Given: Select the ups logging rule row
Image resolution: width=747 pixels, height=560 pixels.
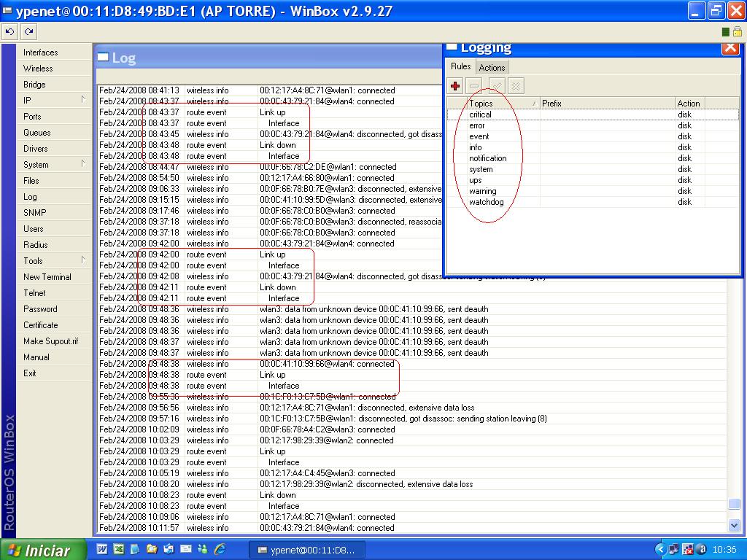Looking at the screenshot, I should click(592, 180).
